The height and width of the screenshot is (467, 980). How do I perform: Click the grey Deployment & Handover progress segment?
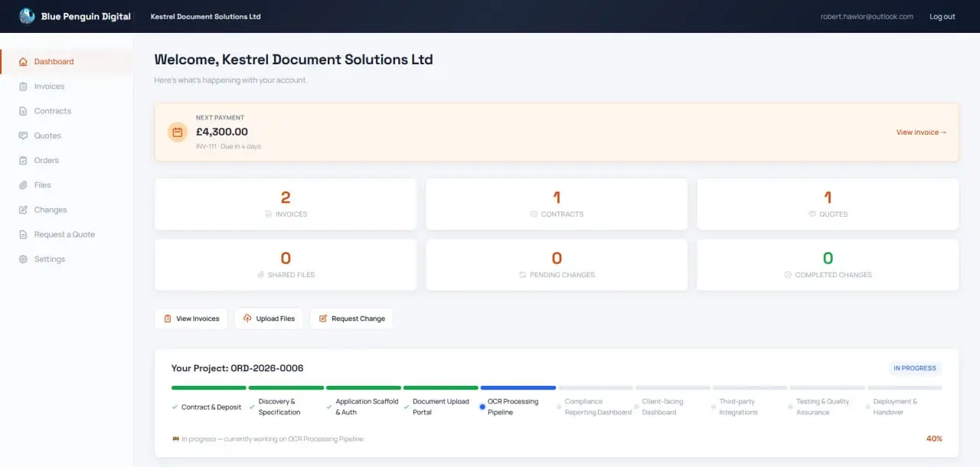[904, 388]
